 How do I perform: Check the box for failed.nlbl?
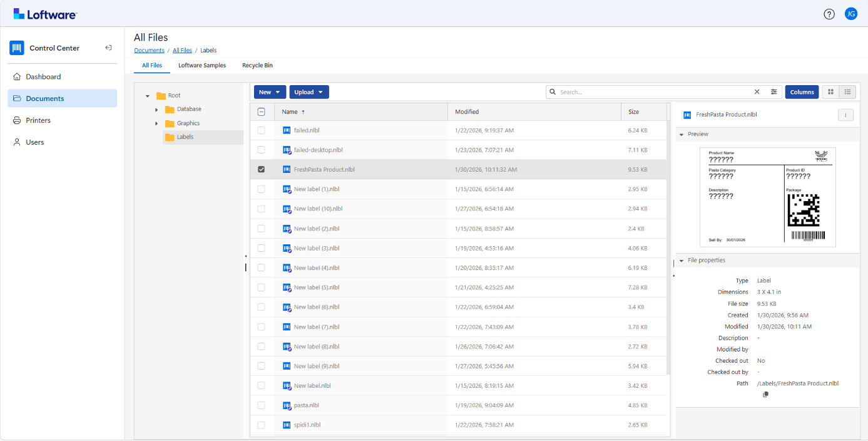(262, 130)
